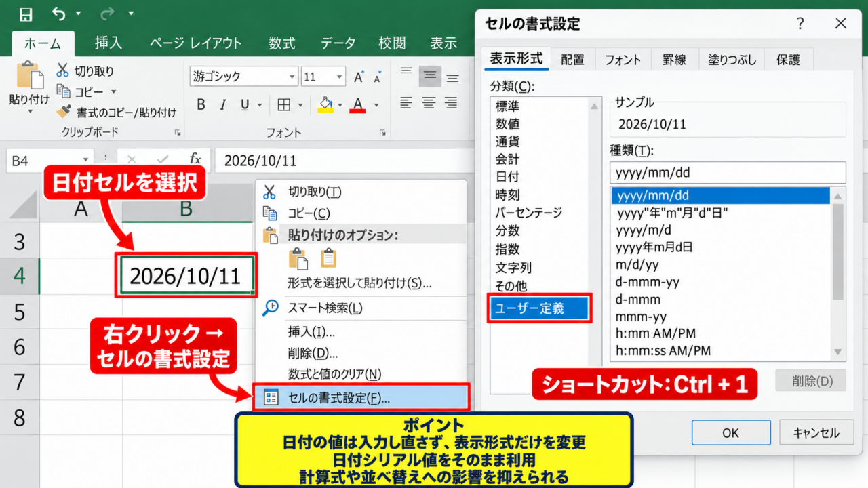Open the font size dropdown showing 11
The image size is (868, 488).
[x=340, y=77]
